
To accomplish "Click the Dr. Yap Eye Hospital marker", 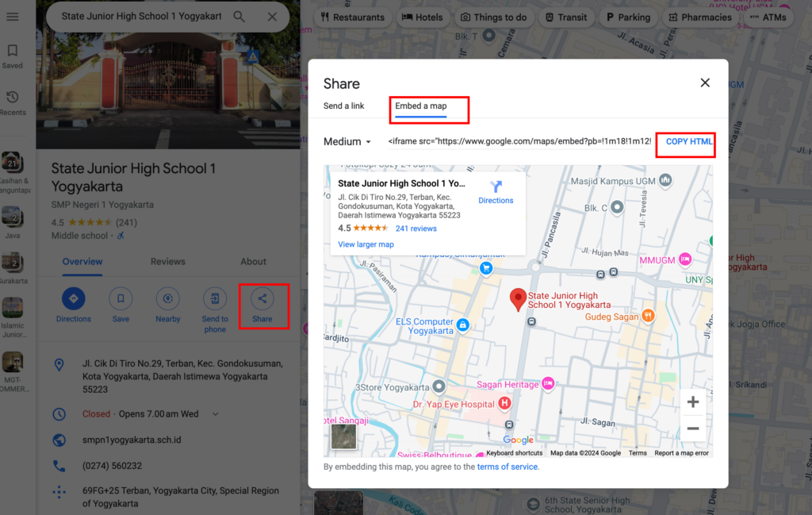I will pos(504,403).
